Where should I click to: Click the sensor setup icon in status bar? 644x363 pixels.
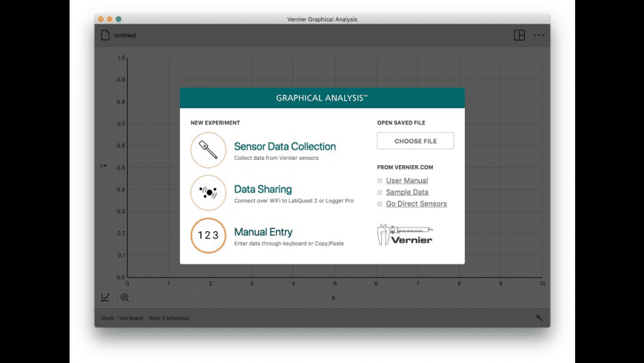pos(540,318)
